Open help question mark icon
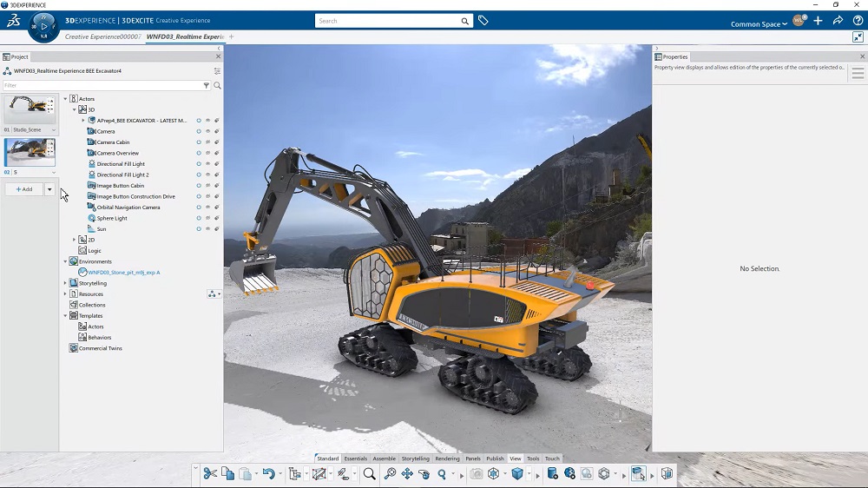 click(x=858, y=21)
